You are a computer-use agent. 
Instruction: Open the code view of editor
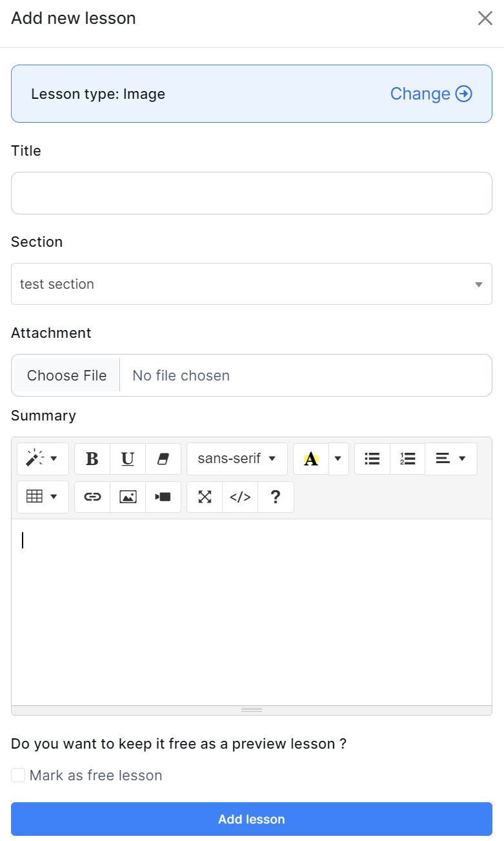point(240,497)
